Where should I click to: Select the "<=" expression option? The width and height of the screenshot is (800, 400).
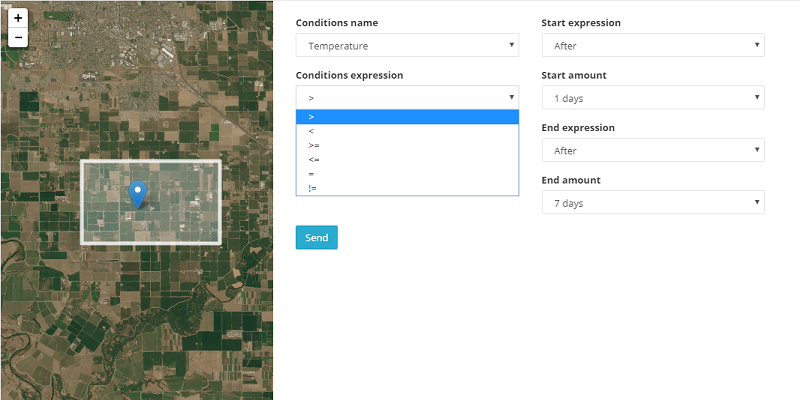pos(407,159)
